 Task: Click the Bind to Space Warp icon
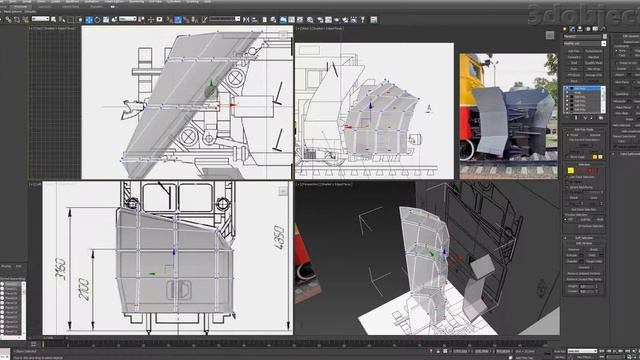25,20
